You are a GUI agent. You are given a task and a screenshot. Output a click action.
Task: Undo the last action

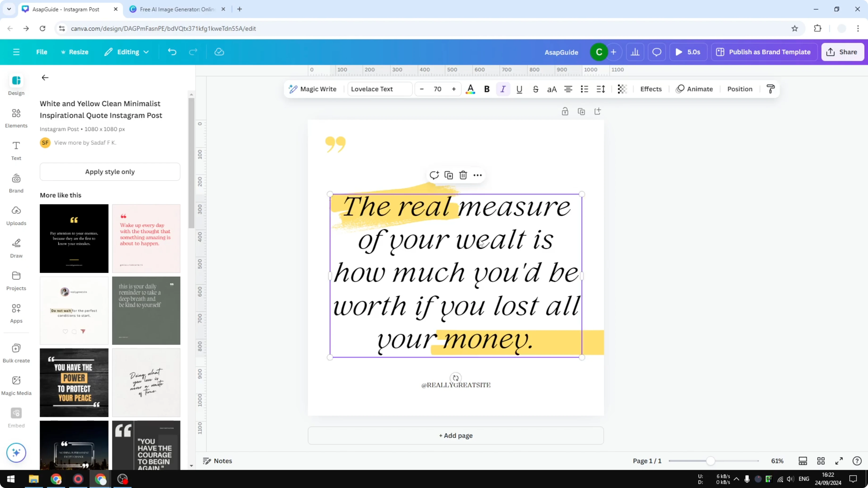coord(172,52)
